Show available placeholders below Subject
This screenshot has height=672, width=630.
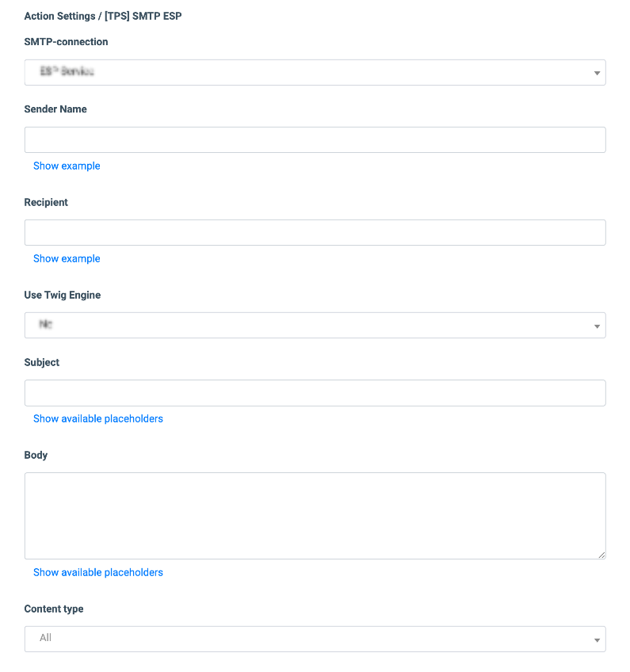coord(98,418)
